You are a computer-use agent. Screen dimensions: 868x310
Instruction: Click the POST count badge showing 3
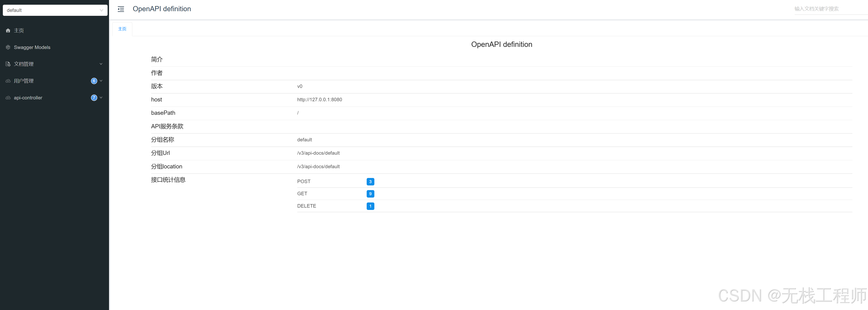370,181
